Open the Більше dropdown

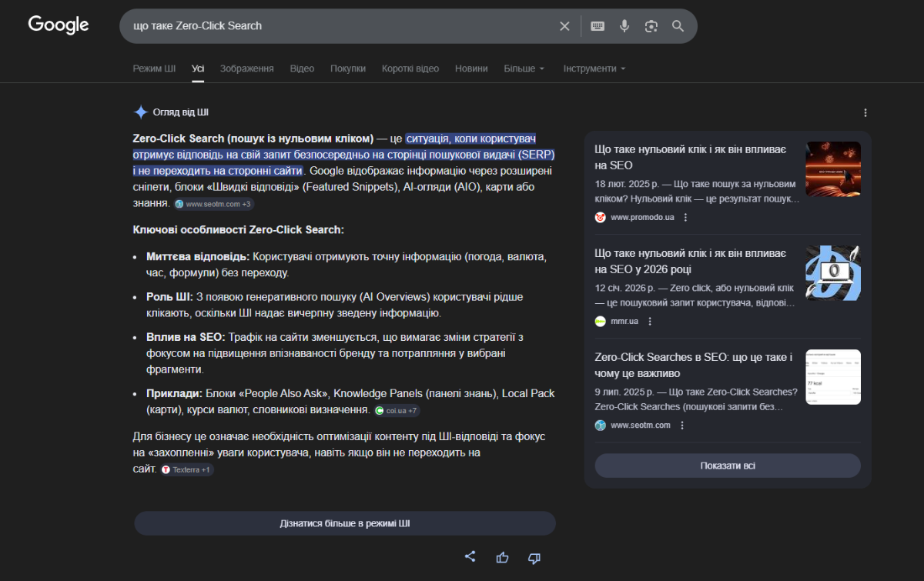(x=524, y=68)
